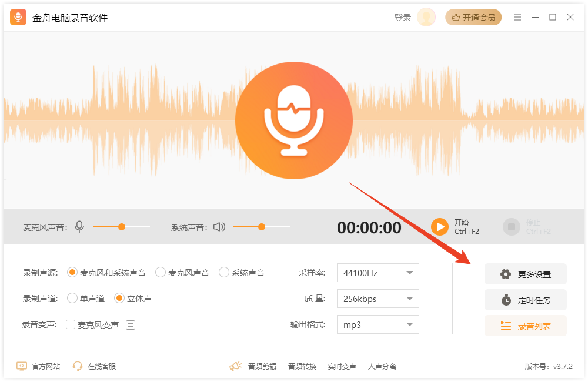
Task: Click the 在线客服 online support headset icon
Action: point(77,366)
